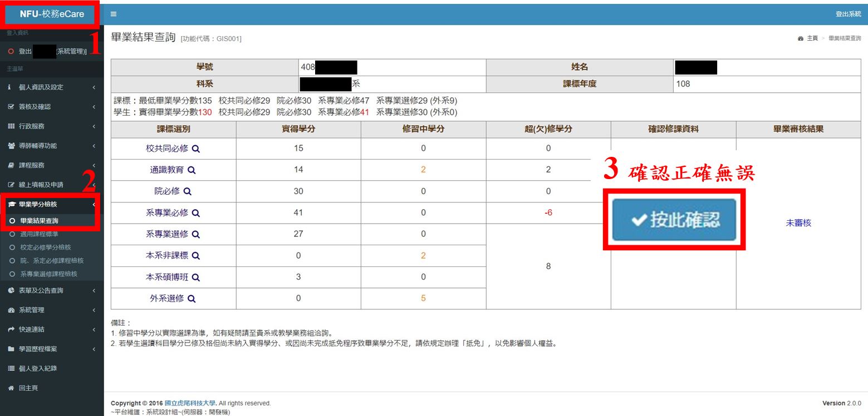Go to 回主頁 in sidebar
Image resolution: width=868 pixels, height=416 pixels.
coord(28,388)
